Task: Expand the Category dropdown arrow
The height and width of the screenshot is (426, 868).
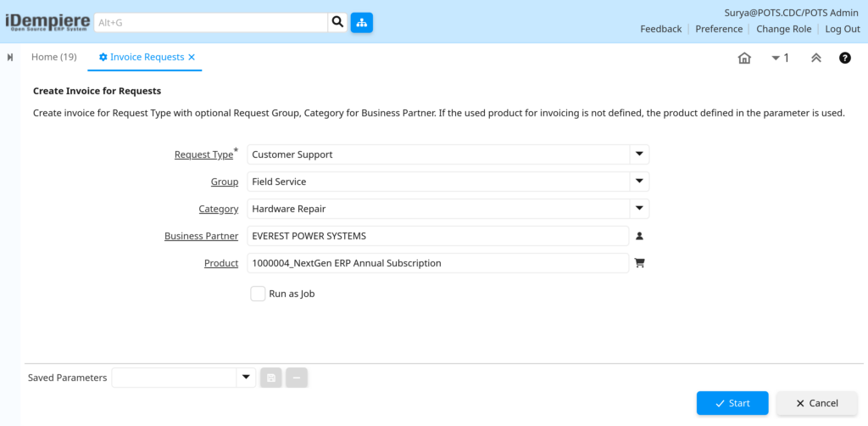Action: pyautogui.click(x=639, y=209)
